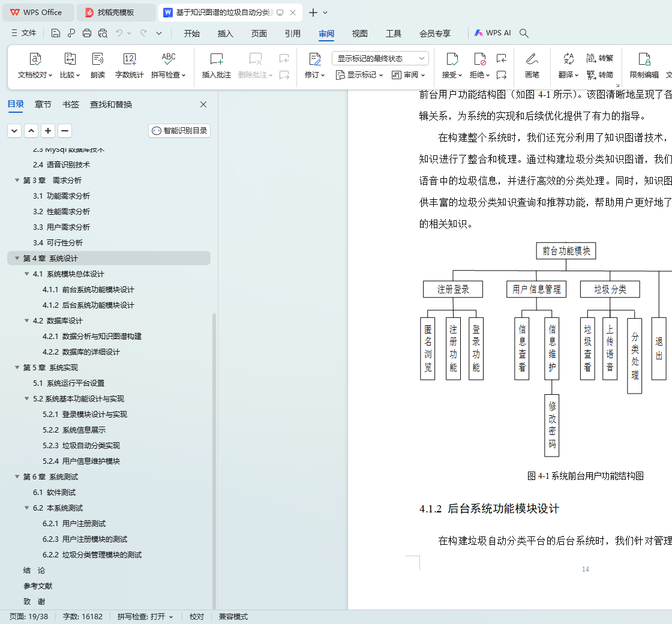Viewport: 672px width, 624px height.
Task: Collapse the 4.2 数据库设计 node
Action: (x=26, y=320)
